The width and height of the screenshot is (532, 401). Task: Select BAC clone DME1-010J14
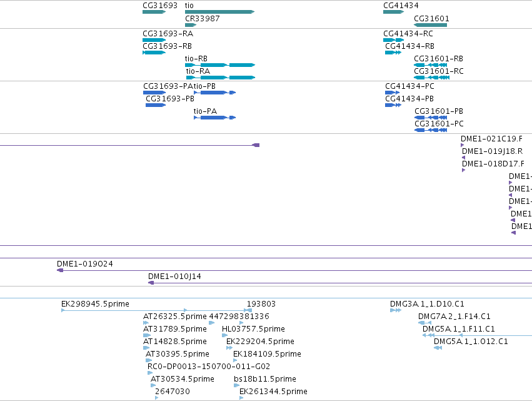(340, 283)
